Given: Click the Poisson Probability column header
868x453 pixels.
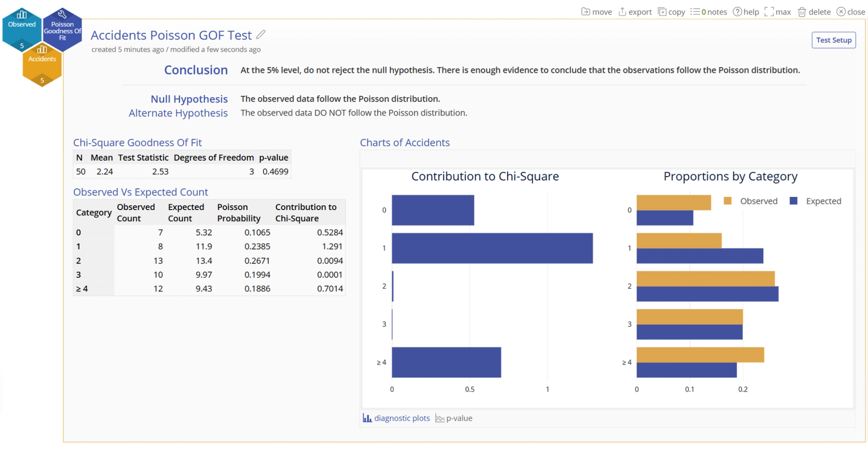Looking at the screenshot, I should pos(239,212).
